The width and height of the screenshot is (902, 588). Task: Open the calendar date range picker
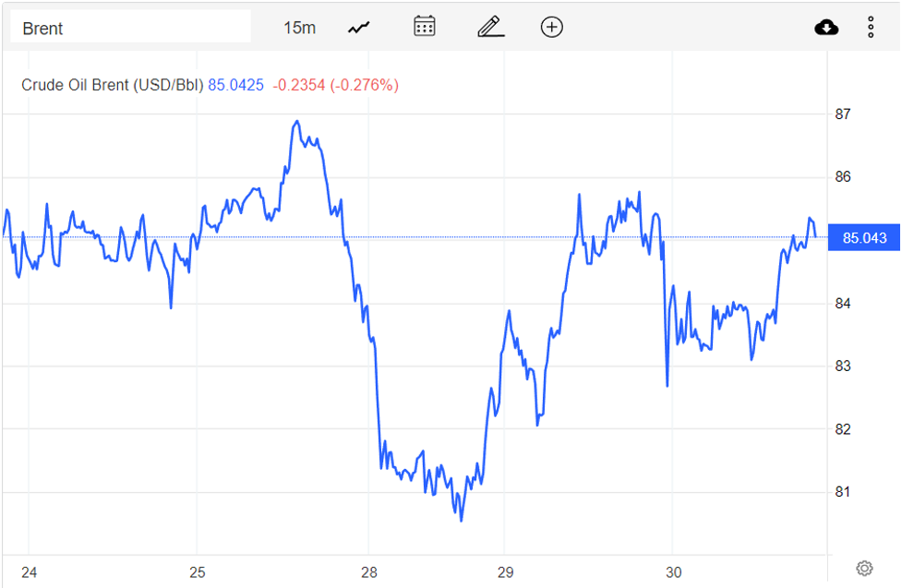[x=425, y=27]
